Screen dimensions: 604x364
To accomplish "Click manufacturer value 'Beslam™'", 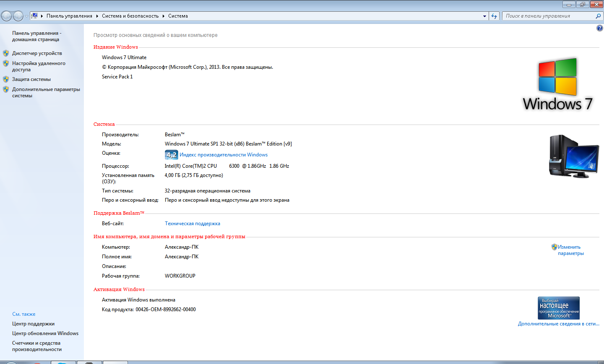I will click(174, 135).
